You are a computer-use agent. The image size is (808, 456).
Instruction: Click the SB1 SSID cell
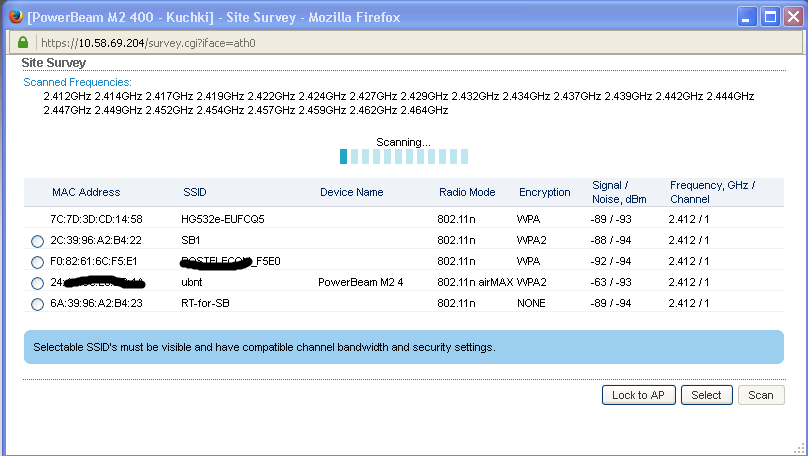point(191,240)
